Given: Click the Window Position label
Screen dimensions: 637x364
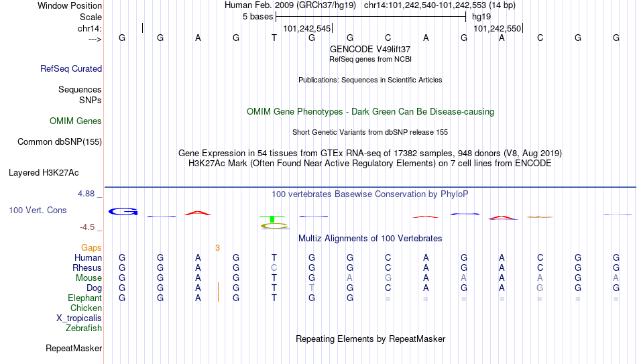Looking at the screenshot, I should coord(70,5).
